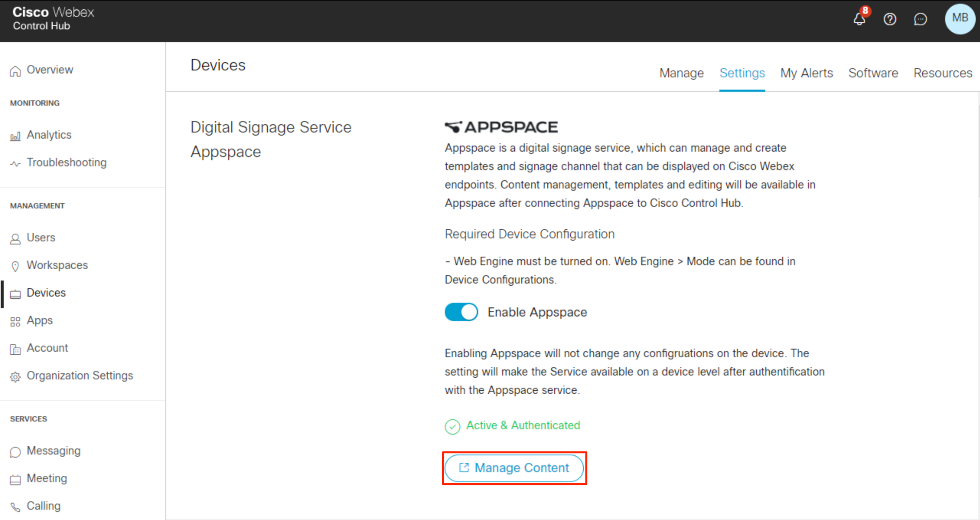Click the help question mark icon
The width and height of the screenshot is (980, 520).
890,19
